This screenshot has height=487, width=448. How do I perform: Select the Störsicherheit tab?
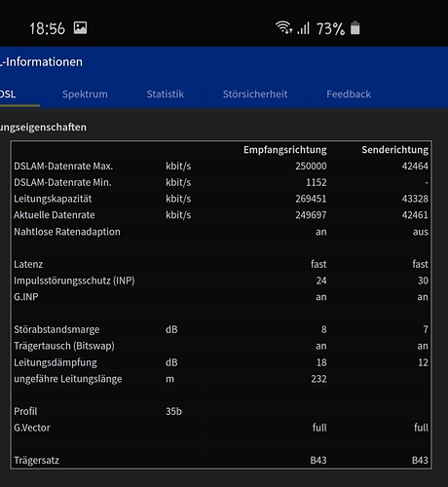coord(255,94)
